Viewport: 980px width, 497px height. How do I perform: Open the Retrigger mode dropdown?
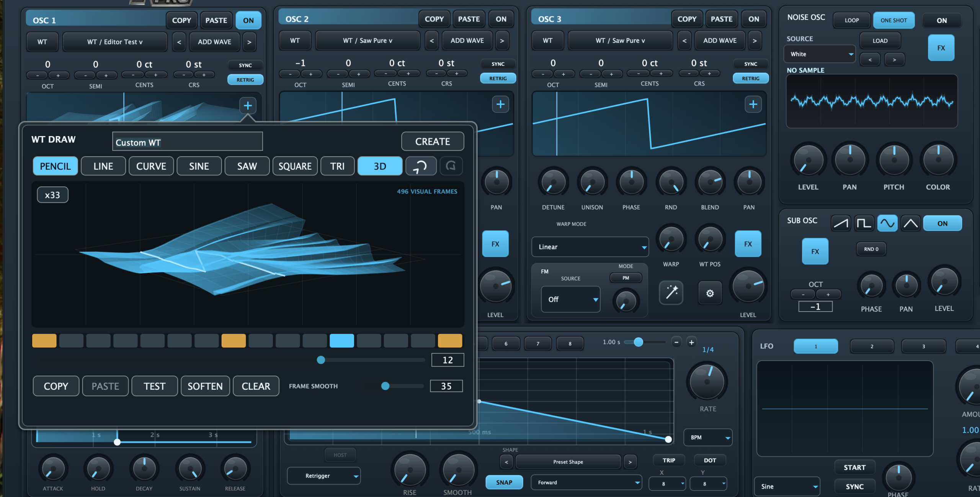(x=324, y=476)
